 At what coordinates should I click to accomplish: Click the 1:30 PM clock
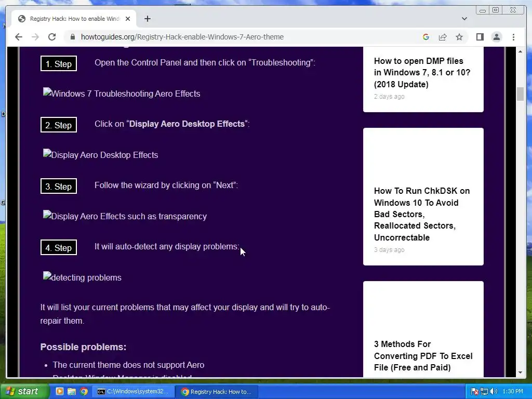click(x=513, y=392)
